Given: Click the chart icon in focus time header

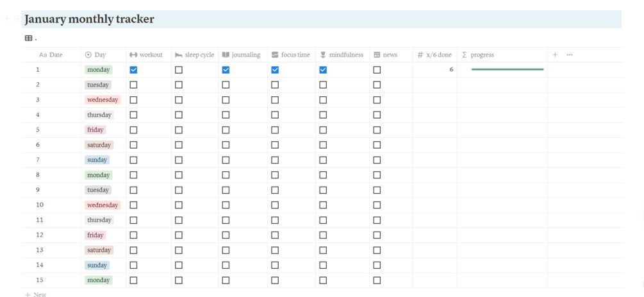Looking at the screenshot, I should pos(275,55).
